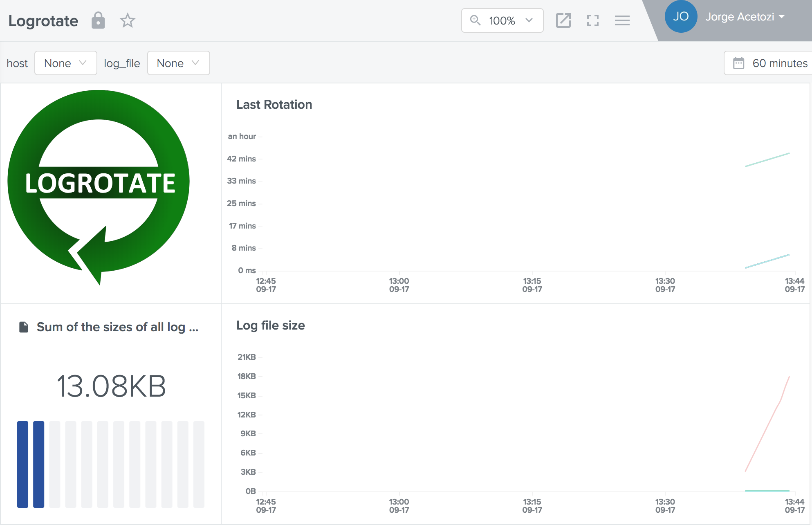812x525 pixels.
Task: Click the Logrotate dashboard title
Action: (43, 21)
